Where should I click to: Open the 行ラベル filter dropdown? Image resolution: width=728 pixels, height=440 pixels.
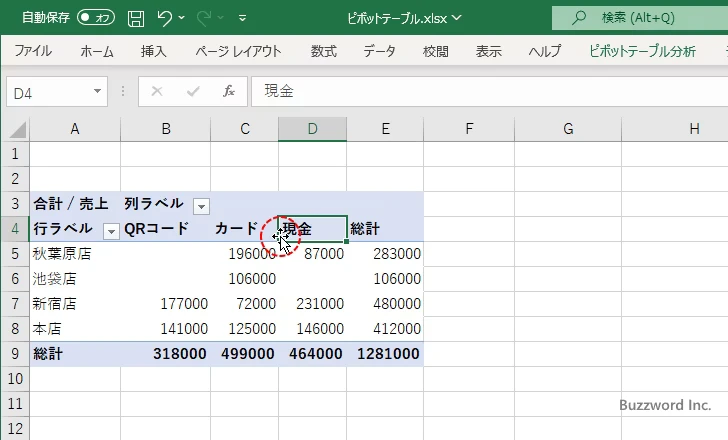pos(111,231)
